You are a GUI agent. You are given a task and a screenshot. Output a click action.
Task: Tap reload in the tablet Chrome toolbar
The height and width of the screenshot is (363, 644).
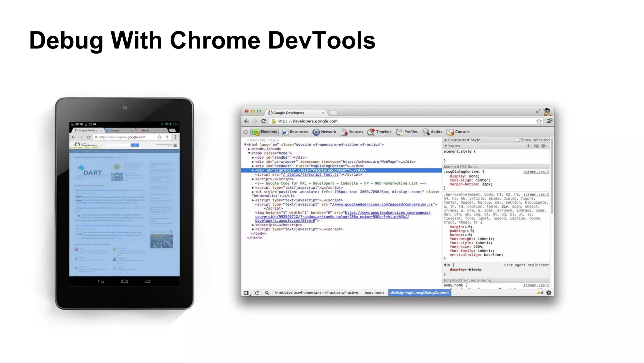89,137
